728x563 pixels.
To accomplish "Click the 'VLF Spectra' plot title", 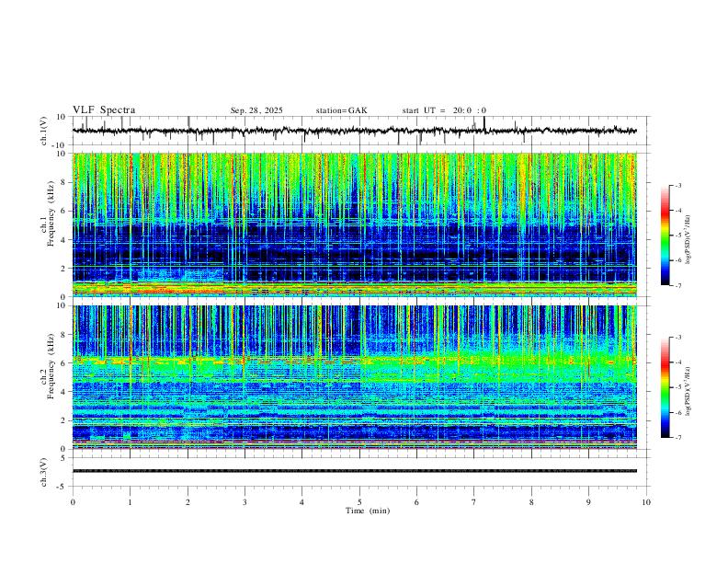I will [104, 110].
